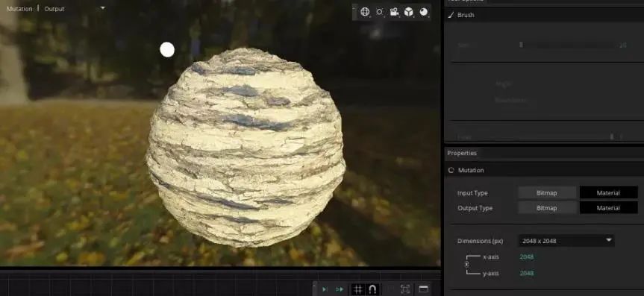Click the shading sphere icon in viewport
The width and height of the screenshot is (644, 296).
coord(423,12)
